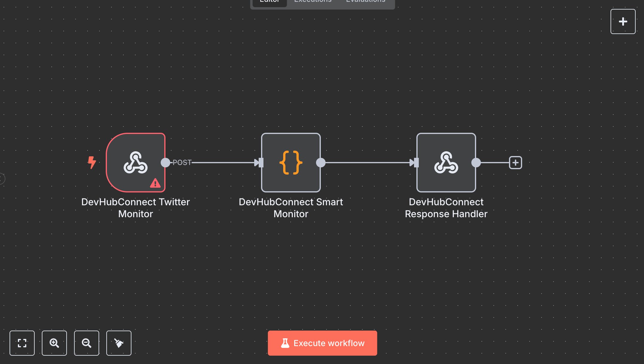Zoom in on the canvas
The height and width of the screenshot is (364, 644).
pos(54,343)
